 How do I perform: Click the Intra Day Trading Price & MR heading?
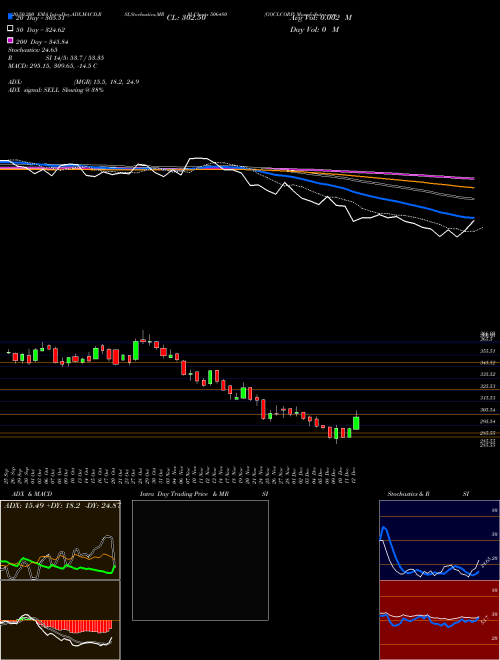[x=184, y=494]
